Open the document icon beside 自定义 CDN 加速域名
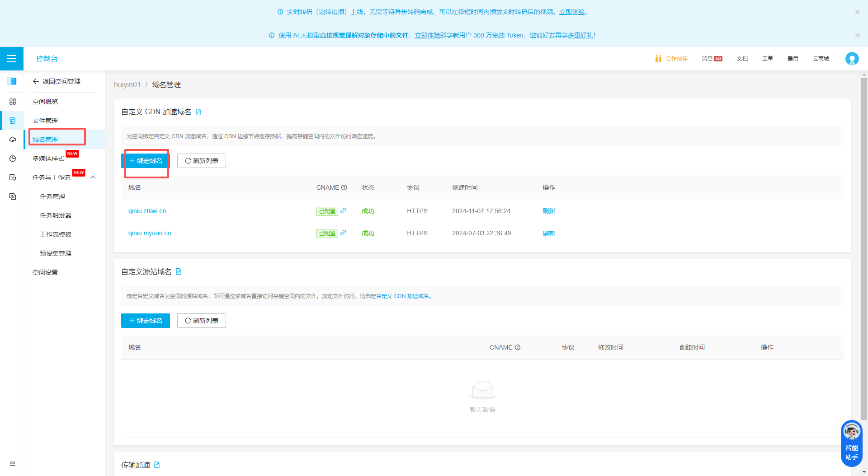Viewport: 868px width, 476px height. [198, 112]
